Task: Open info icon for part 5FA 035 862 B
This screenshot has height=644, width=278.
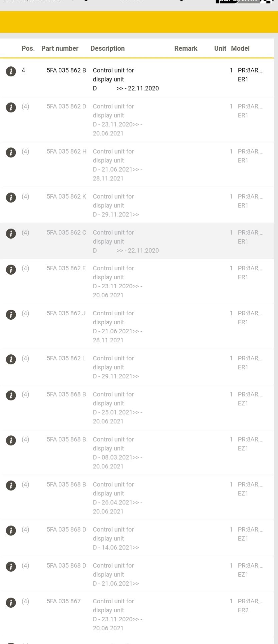Action: pyautogui.click(x=11, y=71)
